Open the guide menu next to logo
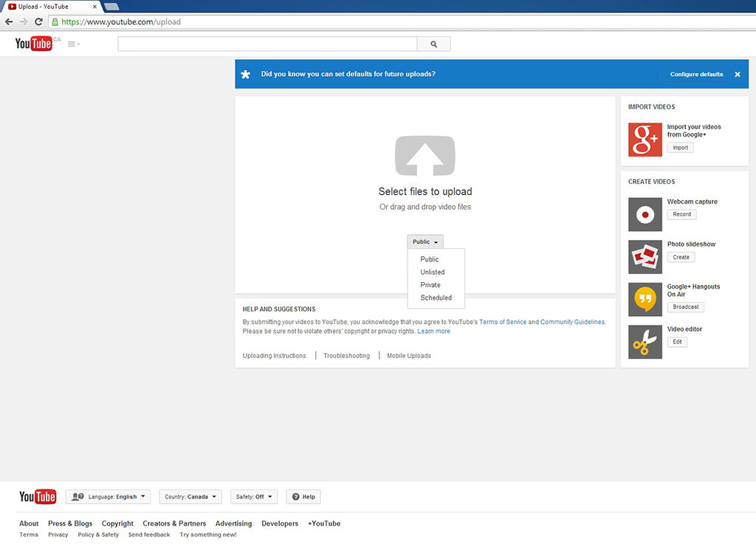 (73, 44)
